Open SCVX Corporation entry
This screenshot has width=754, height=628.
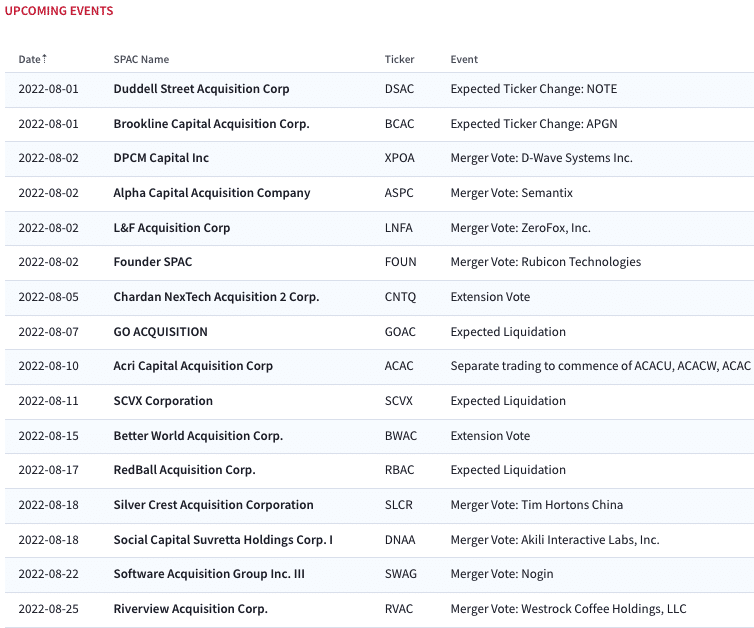(x=163, y=401)
